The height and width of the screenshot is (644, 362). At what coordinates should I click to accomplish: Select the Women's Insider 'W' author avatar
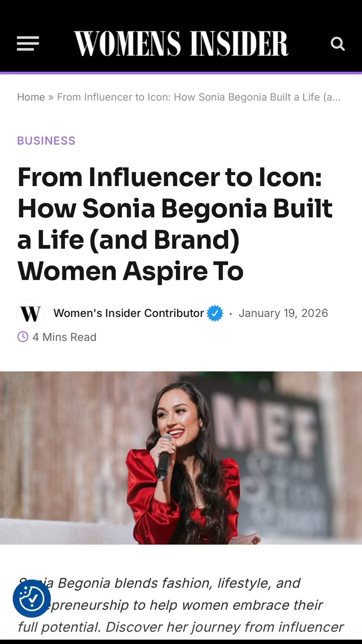30,314
